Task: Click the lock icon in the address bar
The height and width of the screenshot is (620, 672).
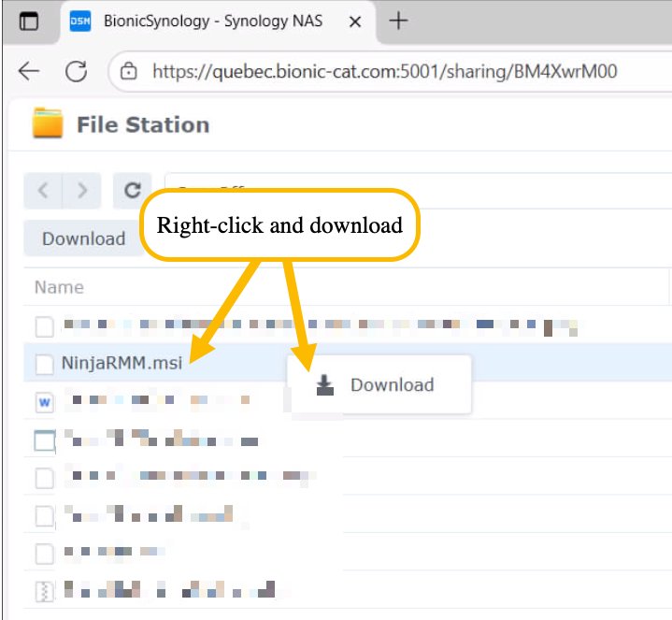Action: pos(129,71)
